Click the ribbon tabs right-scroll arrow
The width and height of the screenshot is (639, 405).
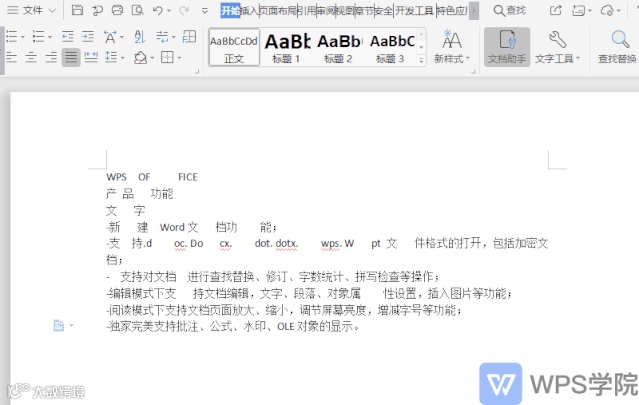[474, 11]
